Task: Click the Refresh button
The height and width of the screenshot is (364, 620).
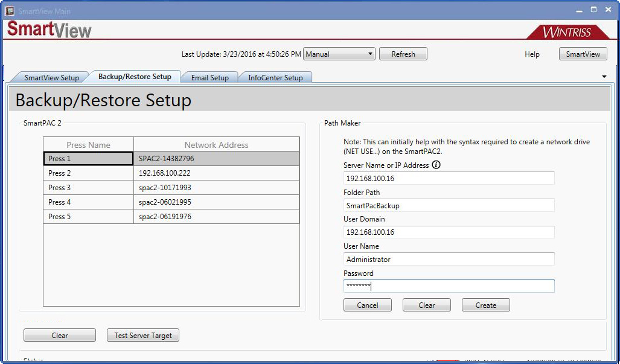Action: click(403, 54)
